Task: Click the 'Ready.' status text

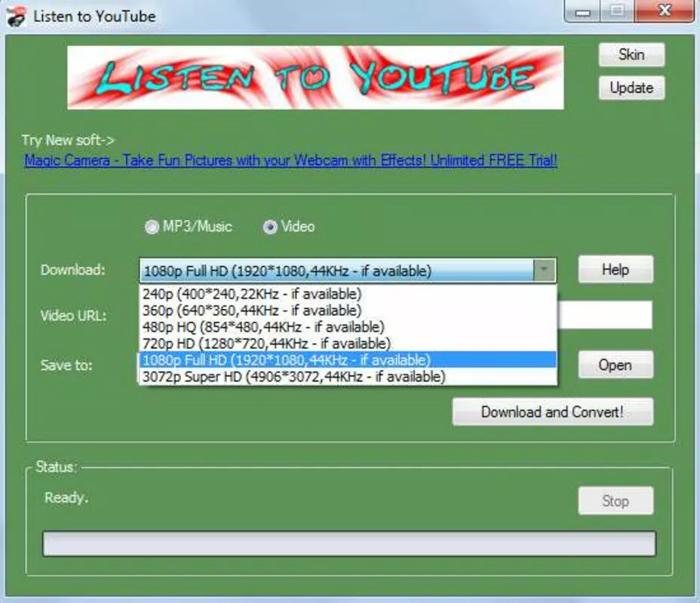Action: pos(66,497)
